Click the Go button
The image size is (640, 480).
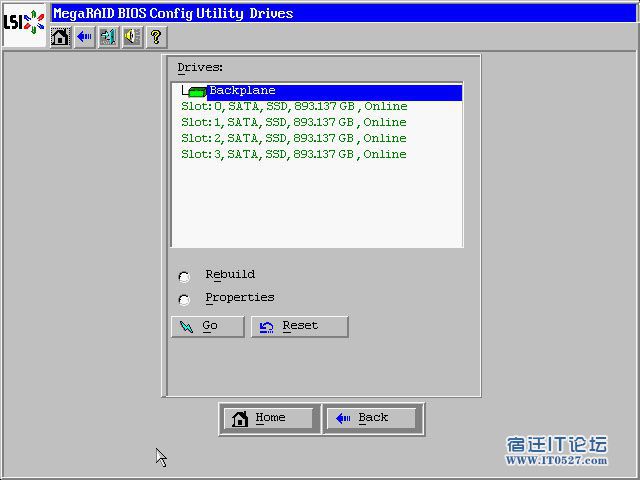[x=207, y=327]
